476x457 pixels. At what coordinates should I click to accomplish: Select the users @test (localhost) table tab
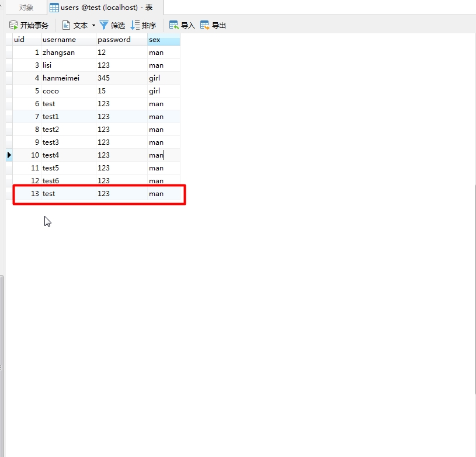pos(105,7)
